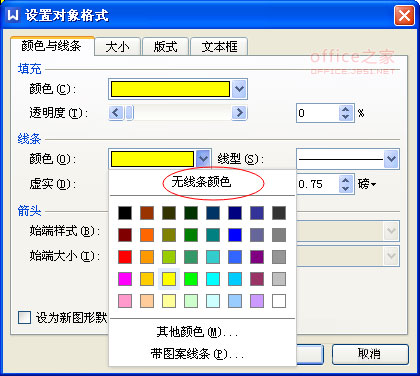Select the black color swatch
The width and height of the screenshot is (420, 376).
pos(125,213)
